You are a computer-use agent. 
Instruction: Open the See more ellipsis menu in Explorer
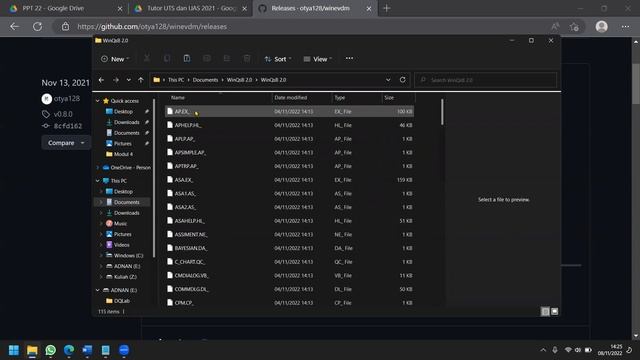[349, 58]
